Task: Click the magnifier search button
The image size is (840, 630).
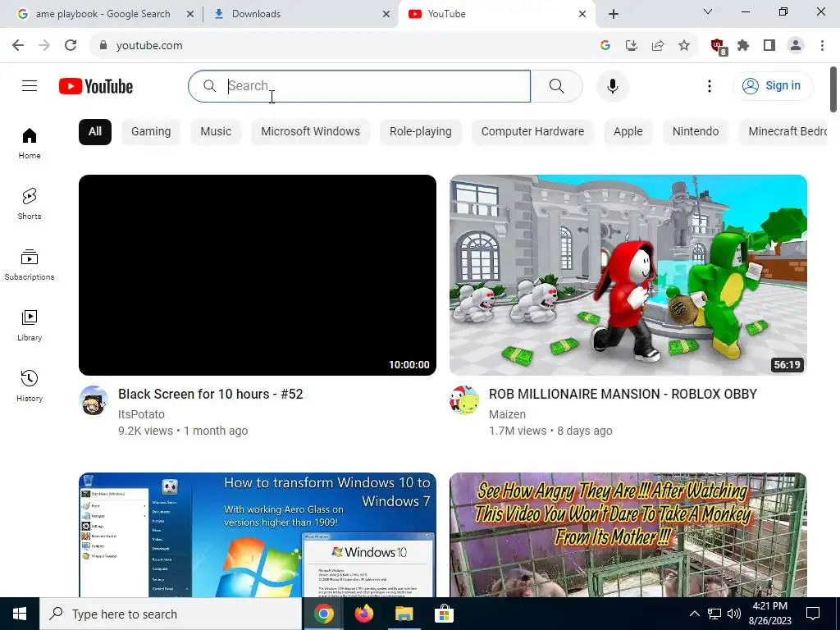Action: point(557,85)
